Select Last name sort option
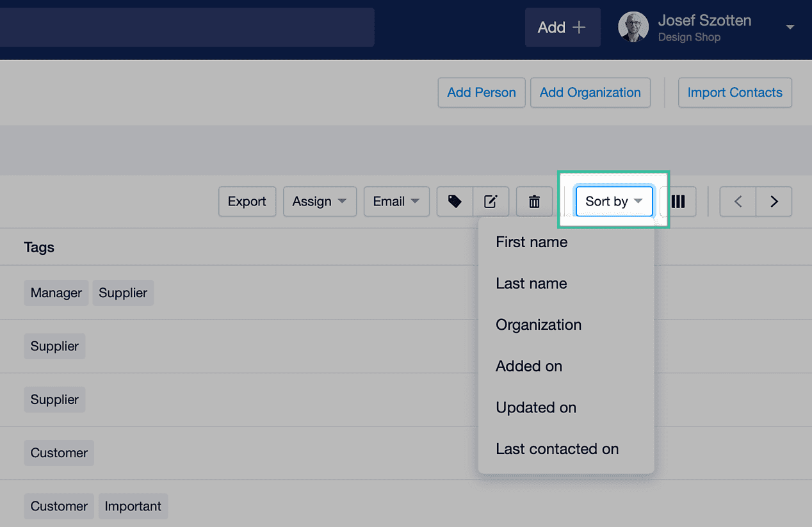Screen dimensions: 812x527 [566, 284]
